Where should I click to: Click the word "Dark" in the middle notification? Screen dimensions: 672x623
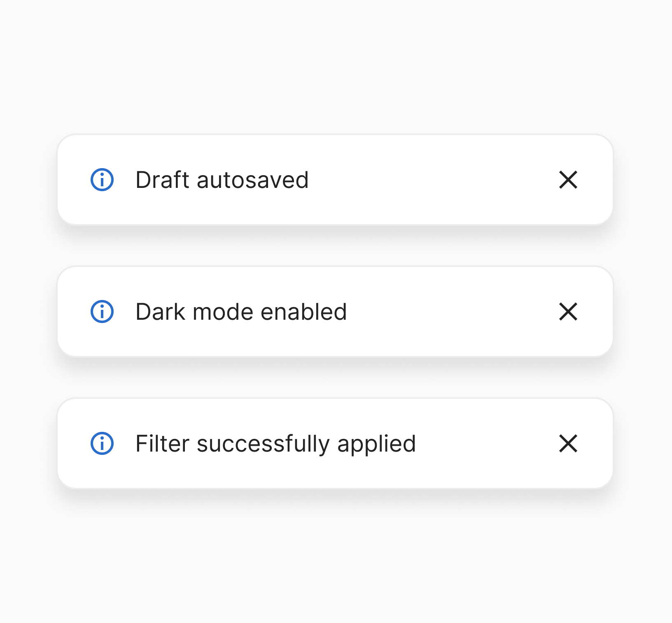click(x=160, y=312)
